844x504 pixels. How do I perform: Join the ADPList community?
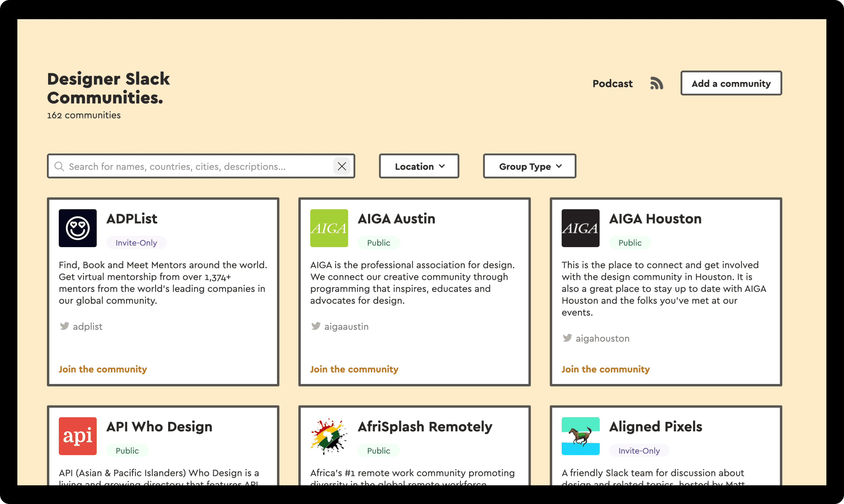coord(103,369)
